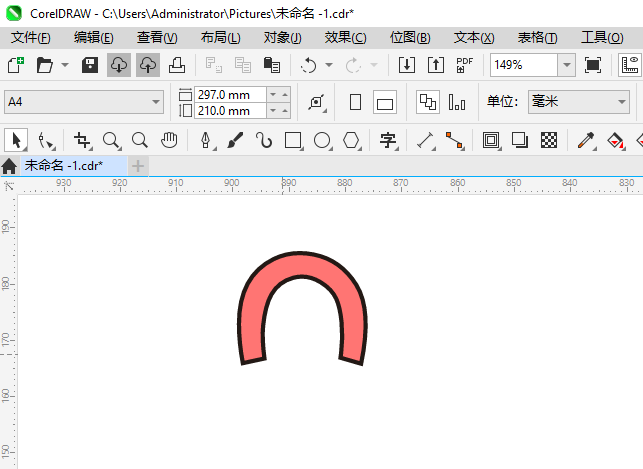Select the Crop tool
This screenshot has width=643, height=469.
pos(82,140)
